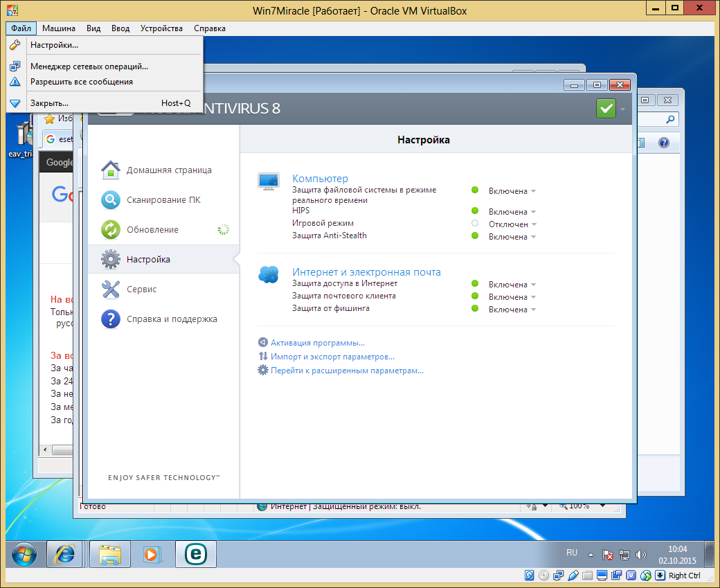Choose Разрешить все сообщения menu entry
Image resolution: width=720 pixels, height=588 pixels.
[x=105, y=81]
